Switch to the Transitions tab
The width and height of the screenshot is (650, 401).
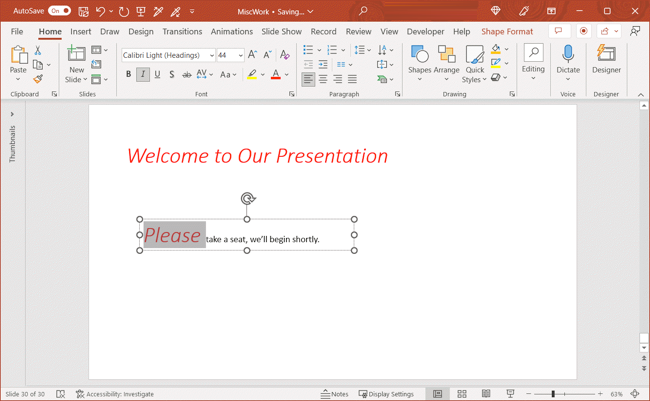pos(182,32)
